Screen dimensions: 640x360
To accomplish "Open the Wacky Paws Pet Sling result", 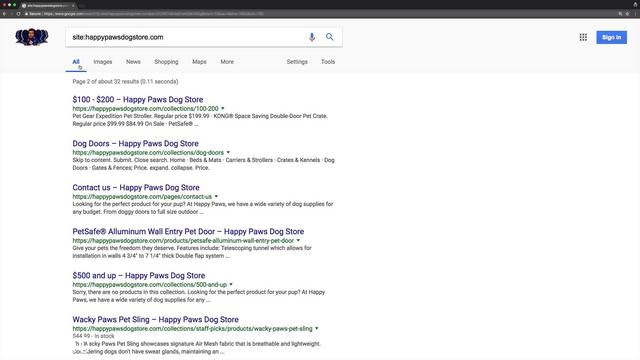I will (156, 320).
